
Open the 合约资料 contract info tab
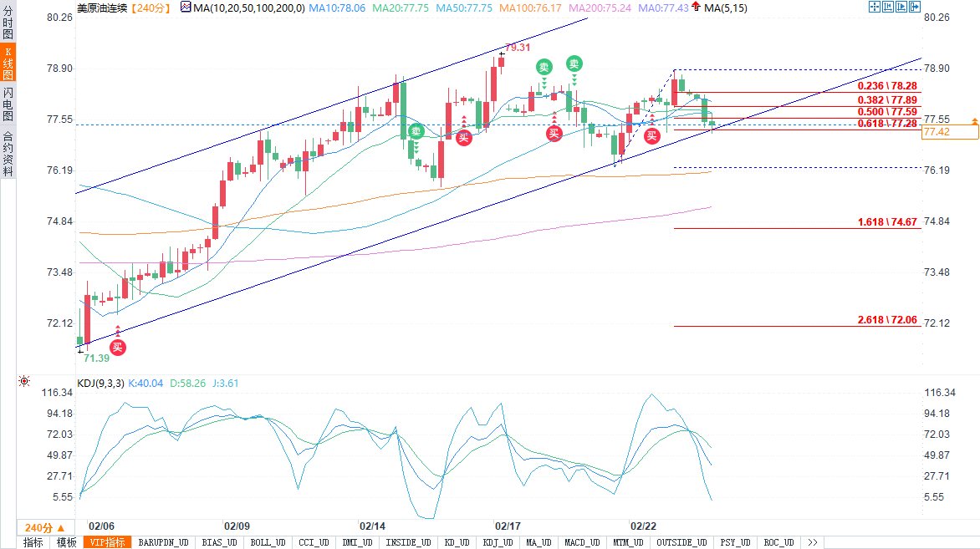pyautogui.click(x=8, y=154)
